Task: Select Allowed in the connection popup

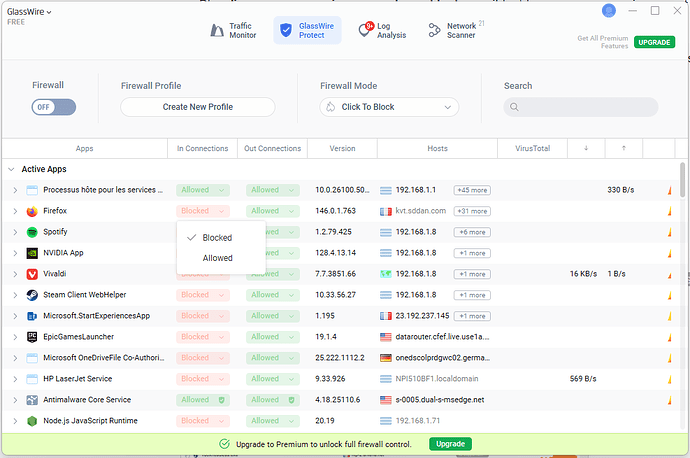Action: 217,258
